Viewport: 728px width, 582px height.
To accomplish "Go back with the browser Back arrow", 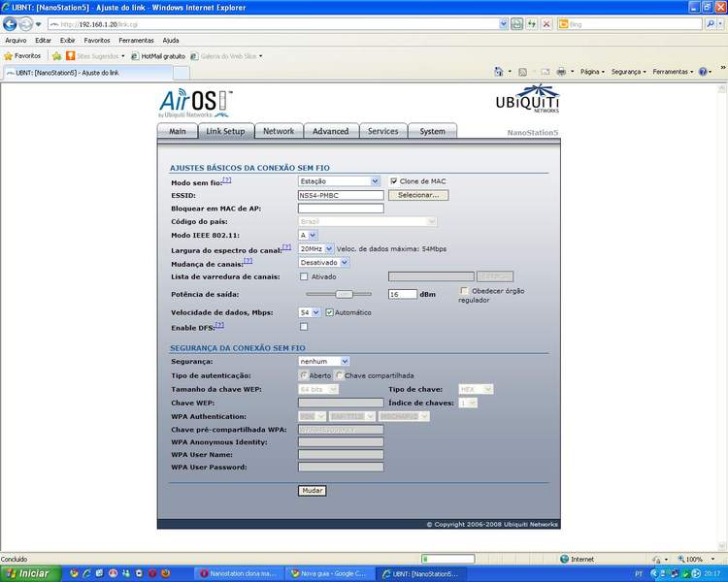I will pos(10,23).
